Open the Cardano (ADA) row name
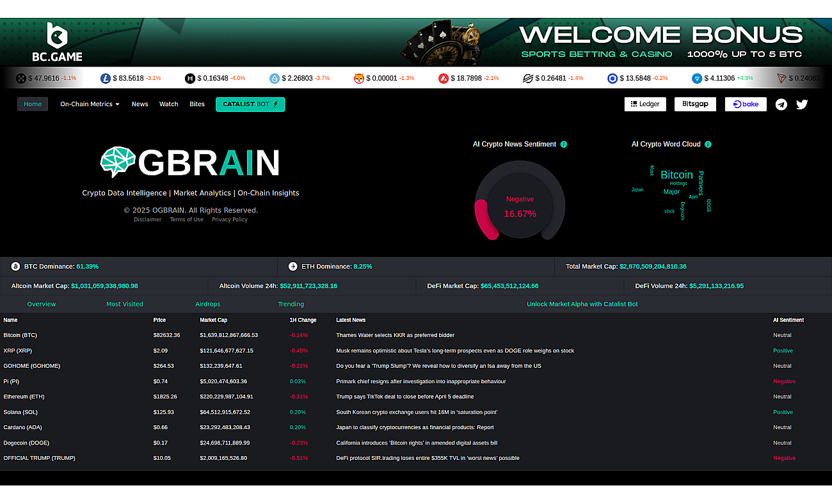Image resolution: width=832 pixels, height=504 pixels. coord(22,427)
